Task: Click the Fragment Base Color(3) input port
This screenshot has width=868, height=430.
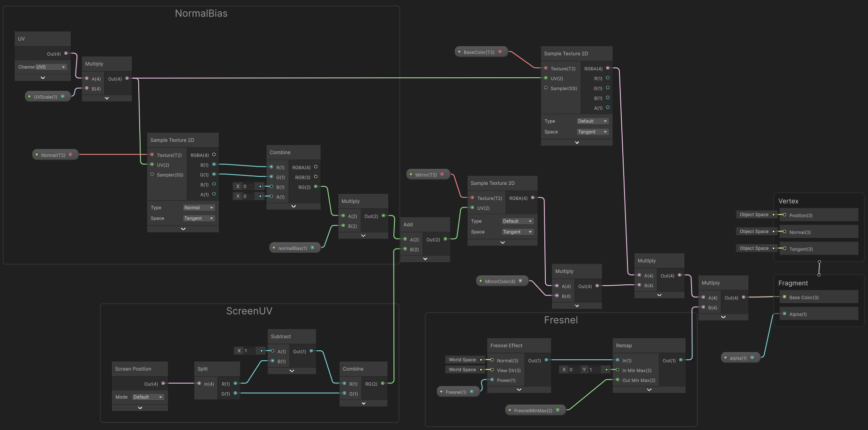Action: tap(785, 297)
